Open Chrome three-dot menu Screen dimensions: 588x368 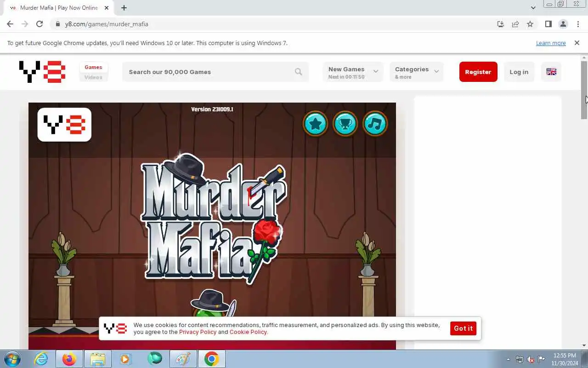(578, 24)
